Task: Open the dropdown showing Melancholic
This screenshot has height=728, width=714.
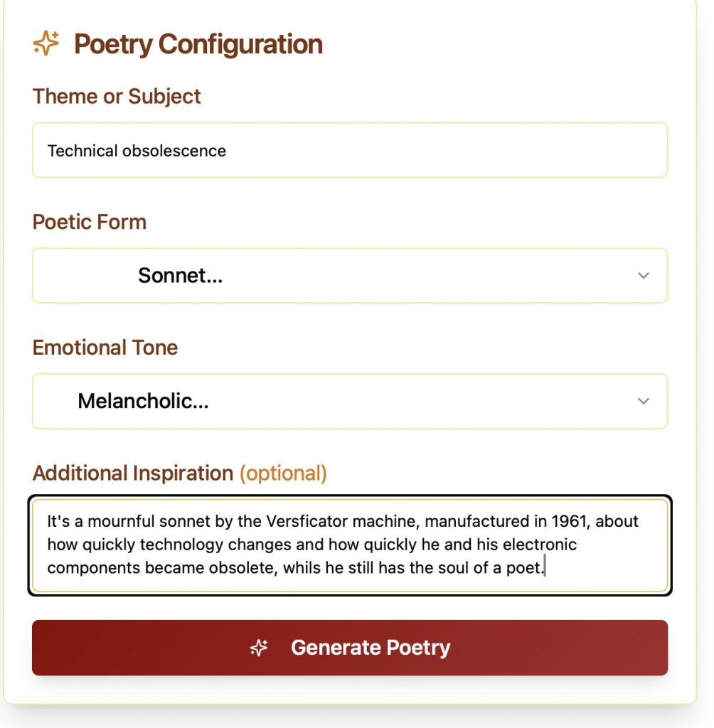Action: tap(349, 402)
